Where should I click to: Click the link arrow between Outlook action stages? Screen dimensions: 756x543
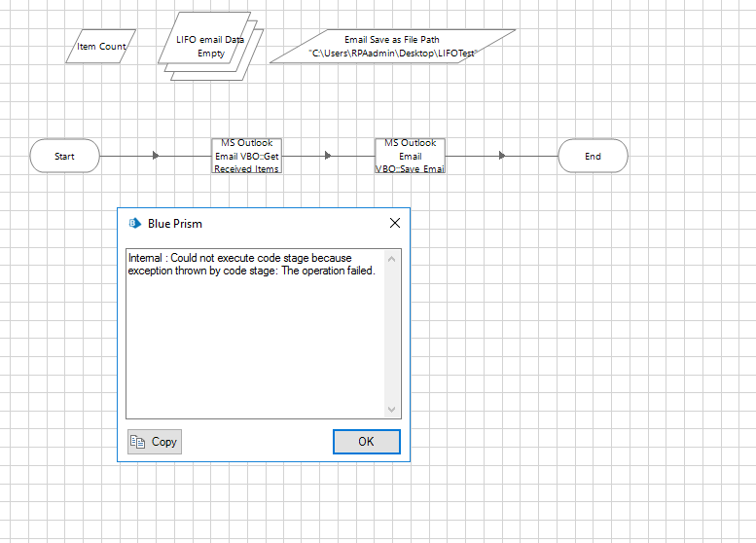tap(328, 156)
